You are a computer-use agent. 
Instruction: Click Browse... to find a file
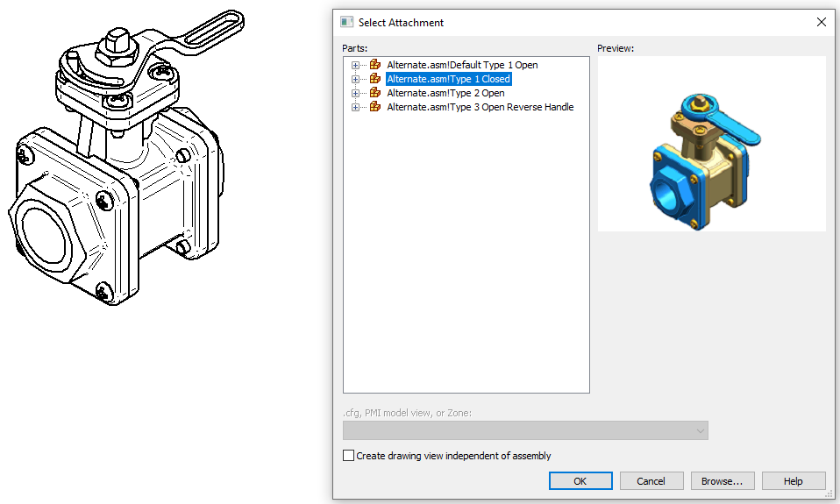(x=723, y=481)
